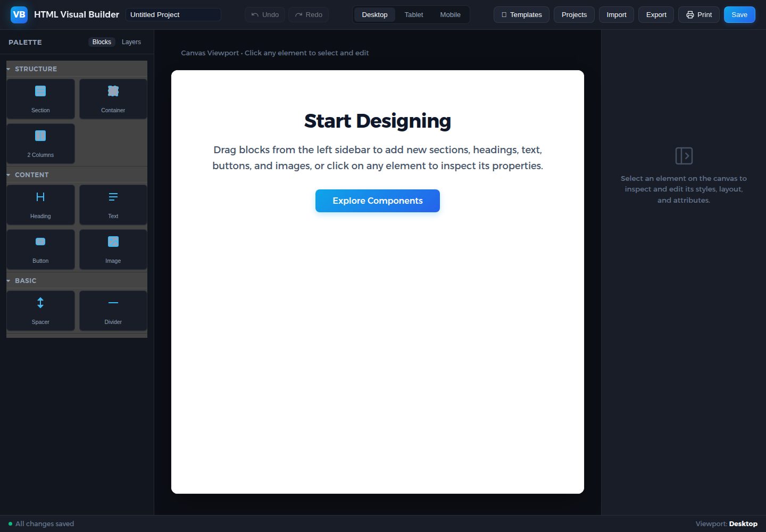Open the Projects list
This screenshot has height=532, width=766.
click(x=574, y=15)
